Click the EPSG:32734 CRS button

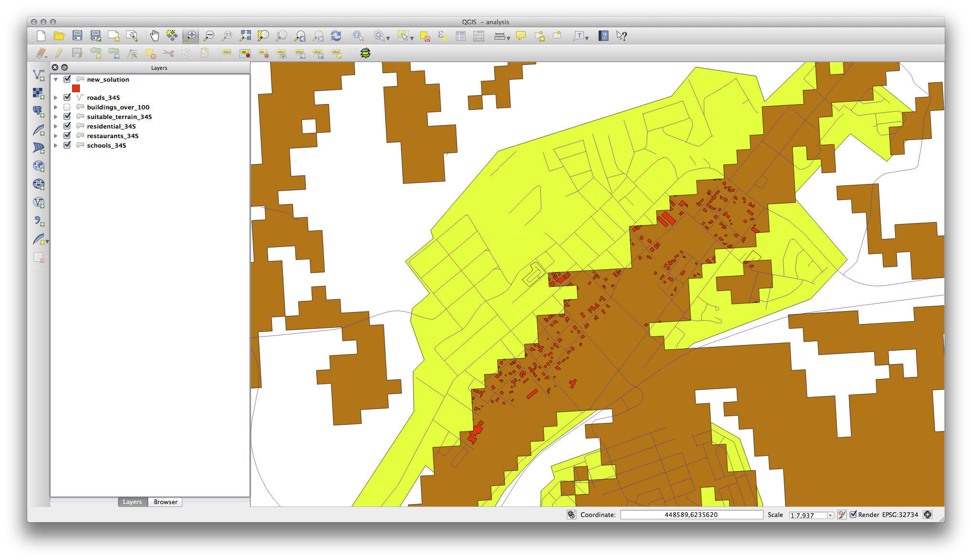pyautogui.click(x=900, y=515)
